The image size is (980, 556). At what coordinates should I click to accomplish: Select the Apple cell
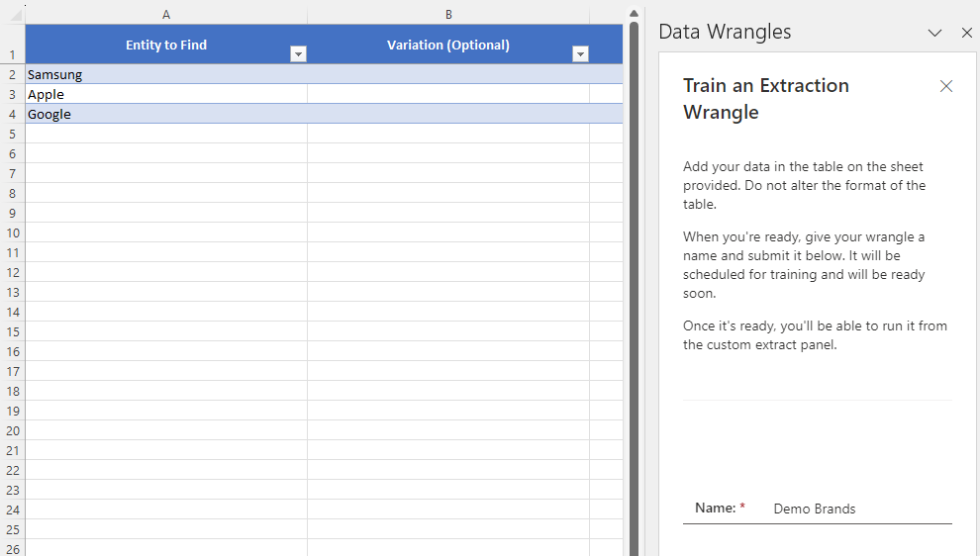click(166, 94)
